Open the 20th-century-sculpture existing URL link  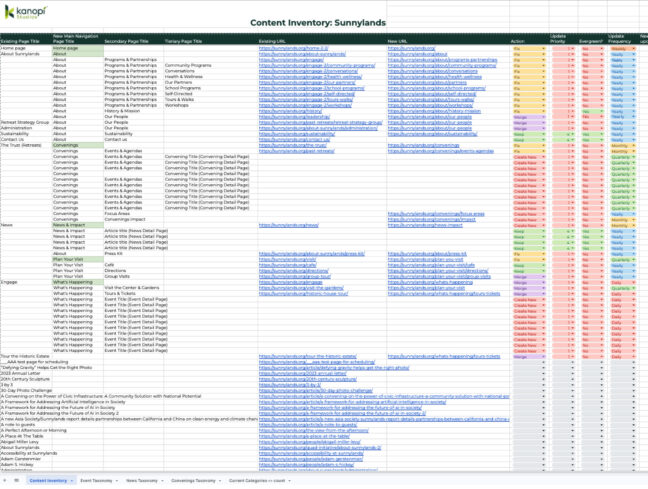coord(307,379)
